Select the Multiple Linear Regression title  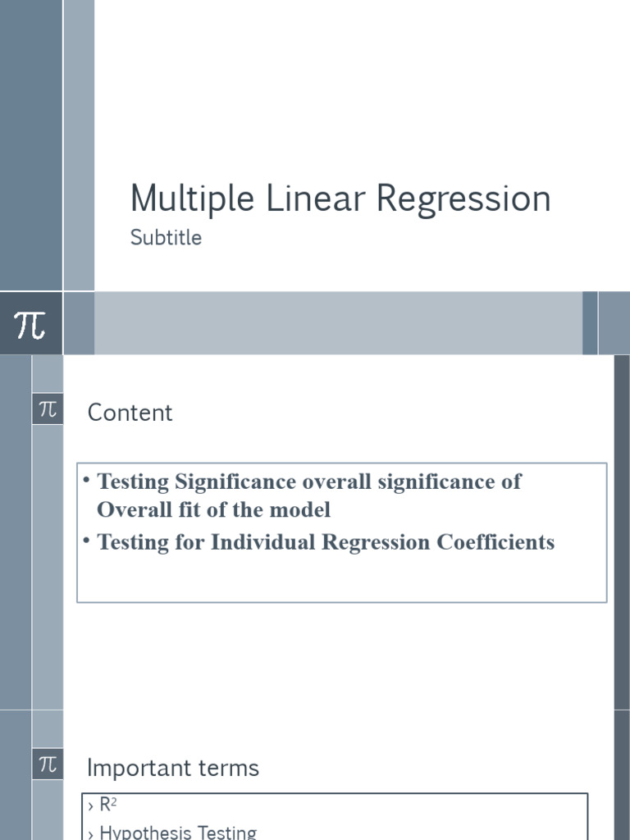click(x=340, y=199)
